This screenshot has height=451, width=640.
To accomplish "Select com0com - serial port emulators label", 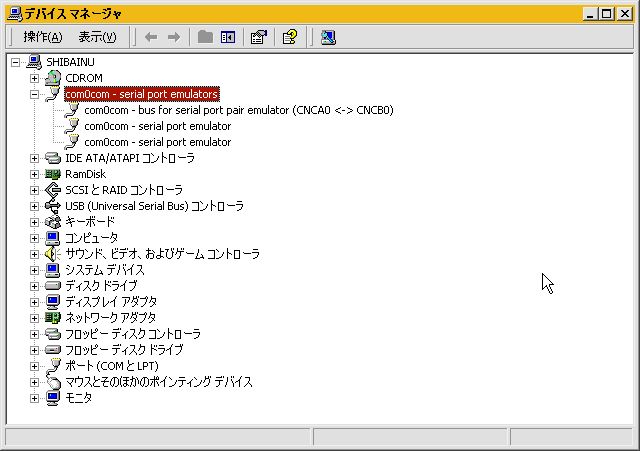I will tap(142, 94).
